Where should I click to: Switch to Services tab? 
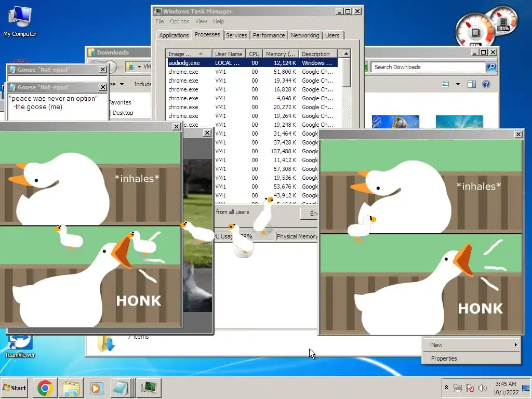coord(236,35)
